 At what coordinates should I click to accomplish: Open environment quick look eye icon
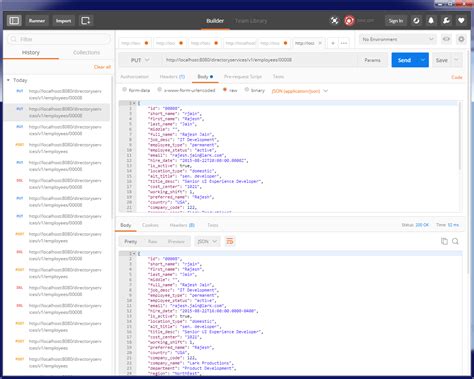click(446, 39)
